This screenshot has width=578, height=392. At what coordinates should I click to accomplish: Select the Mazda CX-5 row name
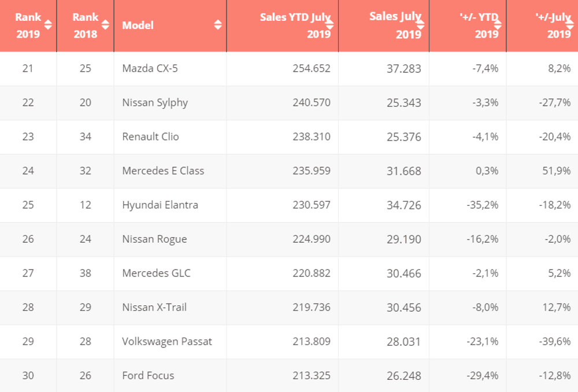150,68
